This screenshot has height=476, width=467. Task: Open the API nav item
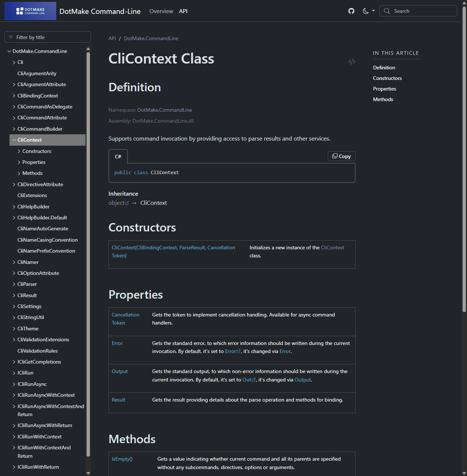click(183, 11)
